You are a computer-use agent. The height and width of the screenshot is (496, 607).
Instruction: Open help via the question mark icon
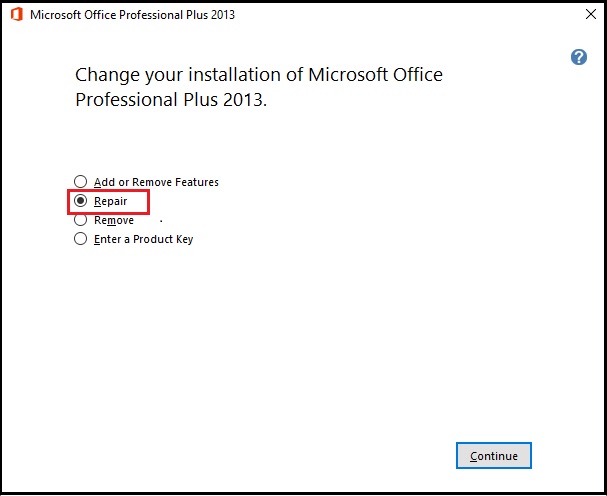(579, 57)
